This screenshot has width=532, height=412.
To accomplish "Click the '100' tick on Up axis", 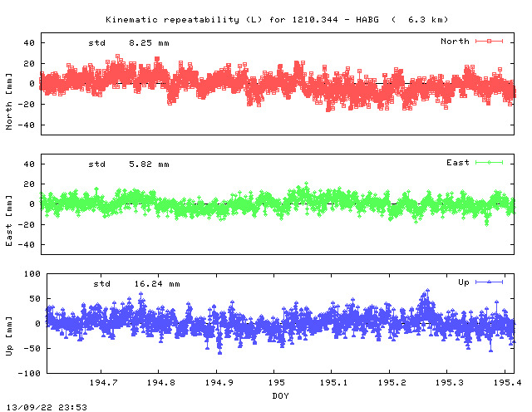I will 32,273.
